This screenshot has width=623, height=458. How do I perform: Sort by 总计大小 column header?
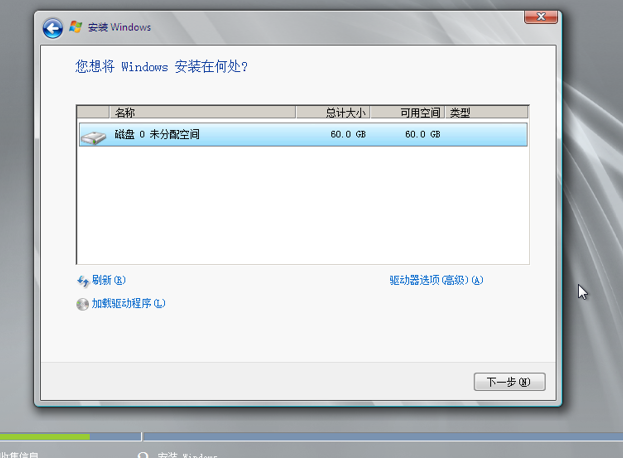tap(333, 112)
